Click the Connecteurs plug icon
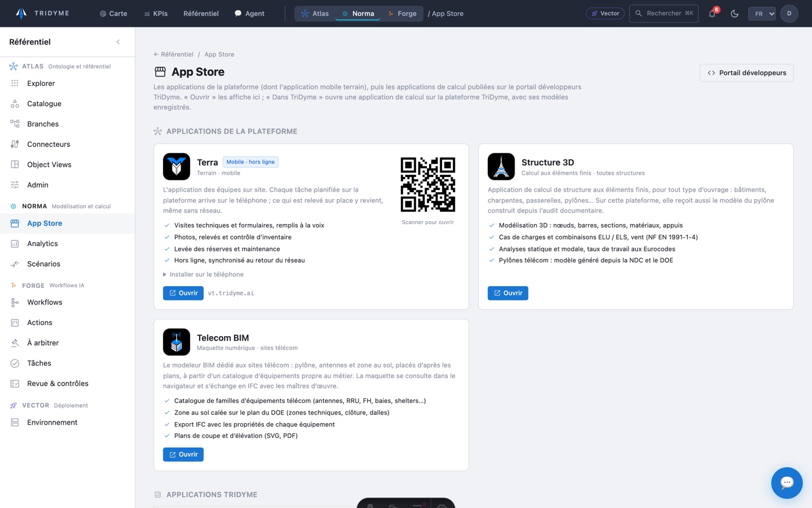Viewport: 812px width, 508px height. [x=15, y=144]
